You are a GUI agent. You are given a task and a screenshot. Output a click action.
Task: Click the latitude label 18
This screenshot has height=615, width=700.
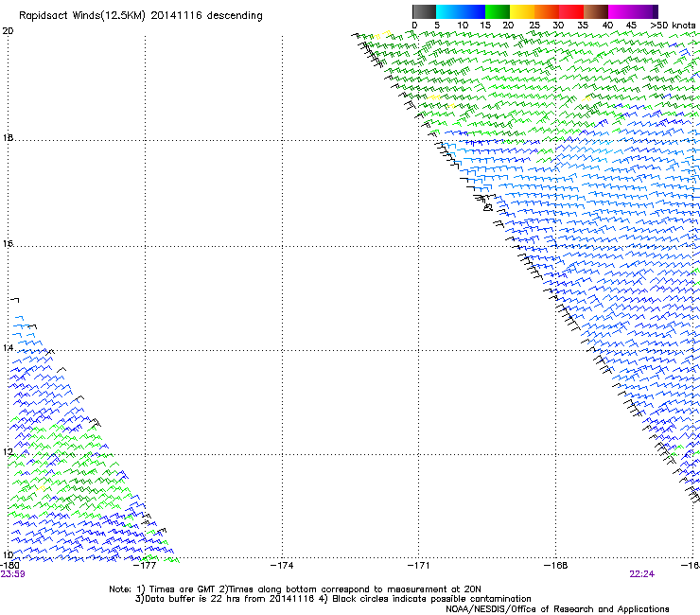pyautogui.click(x=8, y=138)
